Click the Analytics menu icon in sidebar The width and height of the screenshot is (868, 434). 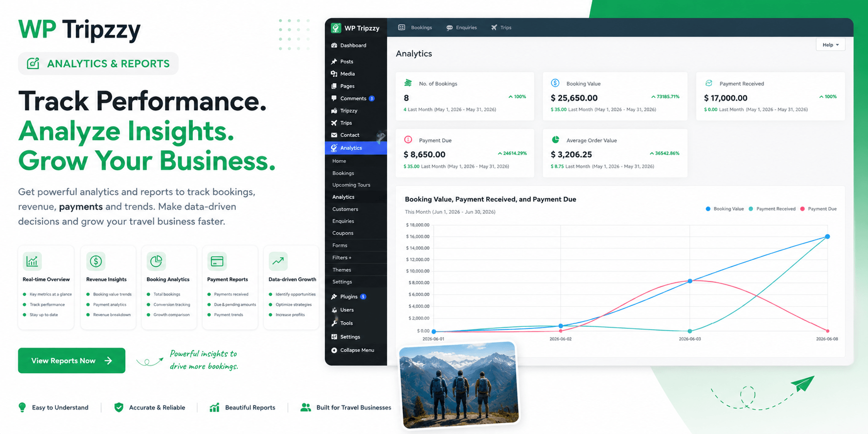pyautogui.click(x=334, y=148)
